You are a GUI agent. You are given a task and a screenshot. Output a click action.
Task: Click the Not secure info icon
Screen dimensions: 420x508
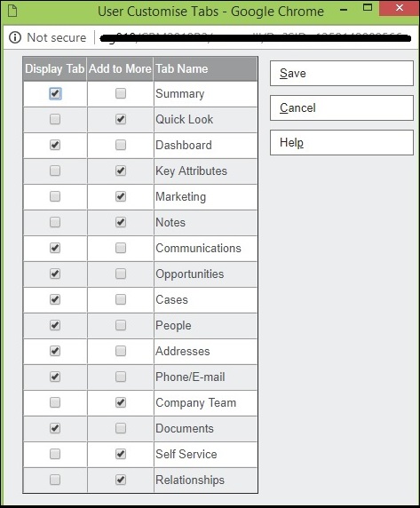pyautogui.click(x=15, y=37)
